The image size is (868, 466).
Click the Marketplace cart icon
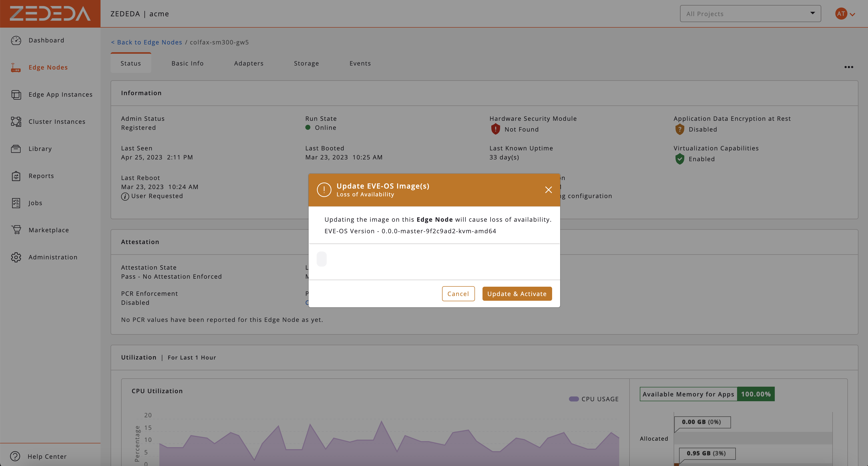click(x=16, y=230)
